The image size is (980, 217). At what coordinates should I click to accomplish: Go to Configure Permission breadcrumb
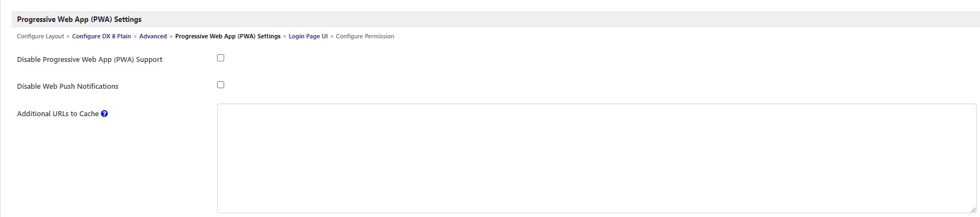(365, 37)
